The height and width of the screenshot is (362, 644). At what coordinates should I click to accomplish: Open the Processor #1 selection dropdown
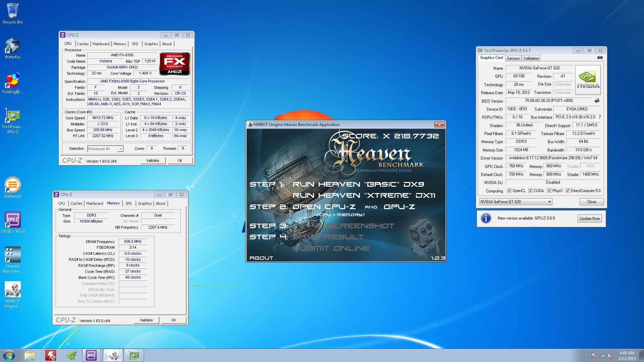point(105,148)
